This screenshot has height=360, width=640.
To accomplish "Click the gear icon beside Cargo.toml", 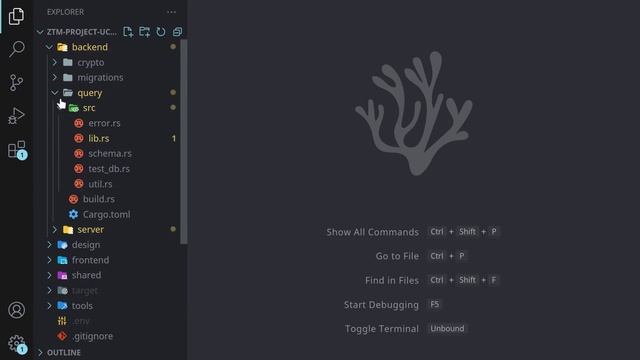I will point(73,214).
